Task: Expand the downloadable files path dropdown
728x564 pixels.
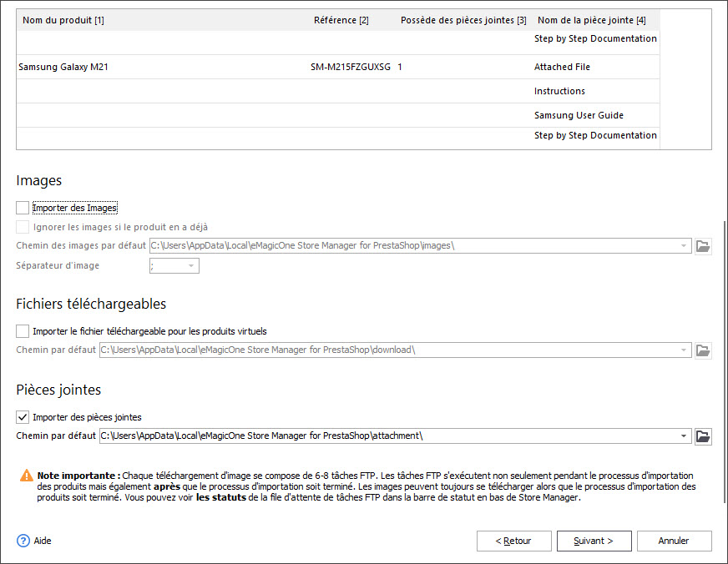Action: tap(684, 350)
